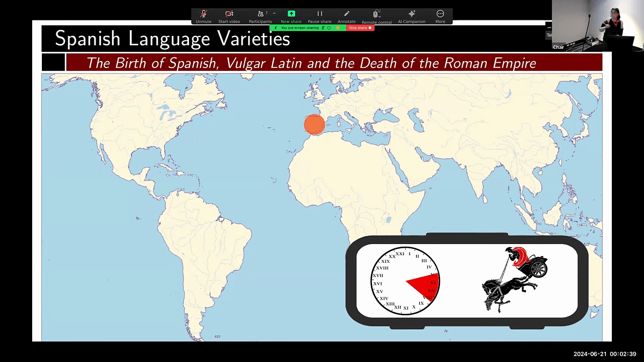Click "You are screen sharing" green indicator

pos(299,27)
